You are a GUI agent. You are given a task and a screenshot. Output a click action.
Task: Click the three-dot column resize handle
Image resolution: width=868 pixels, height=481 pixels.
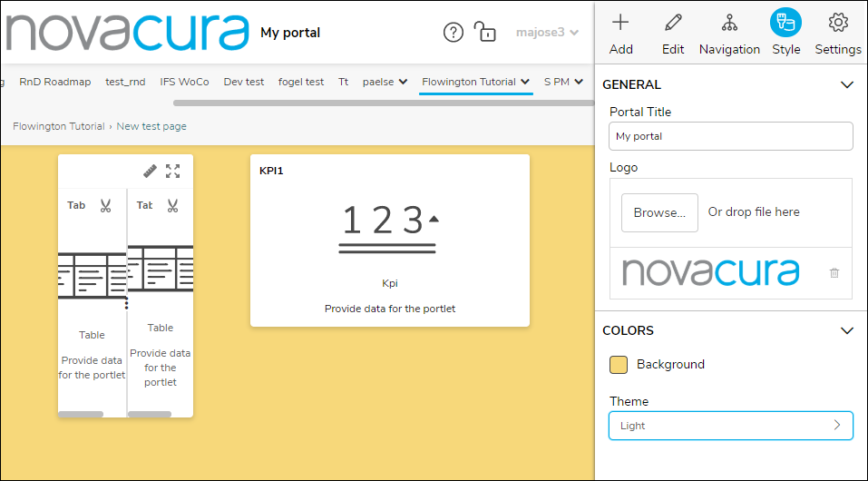[x=127, y=303]
